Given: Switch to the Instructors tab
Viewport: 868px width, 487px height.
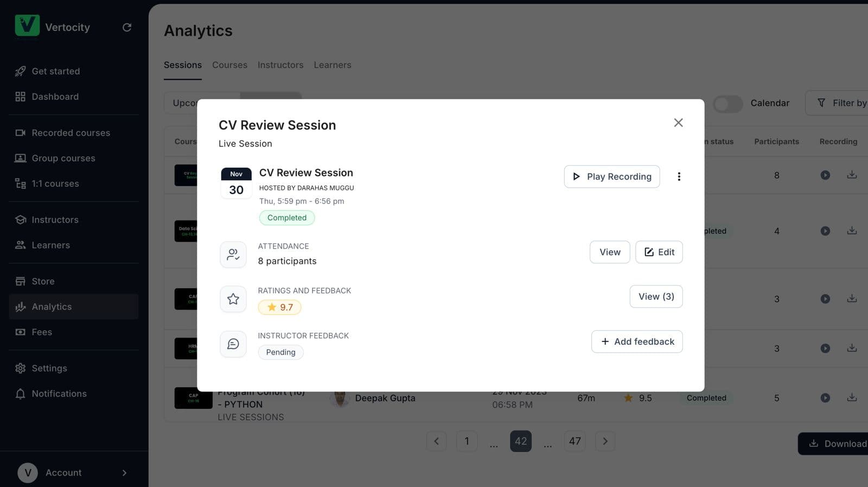Looking at the screenshot, I should 280,65.
